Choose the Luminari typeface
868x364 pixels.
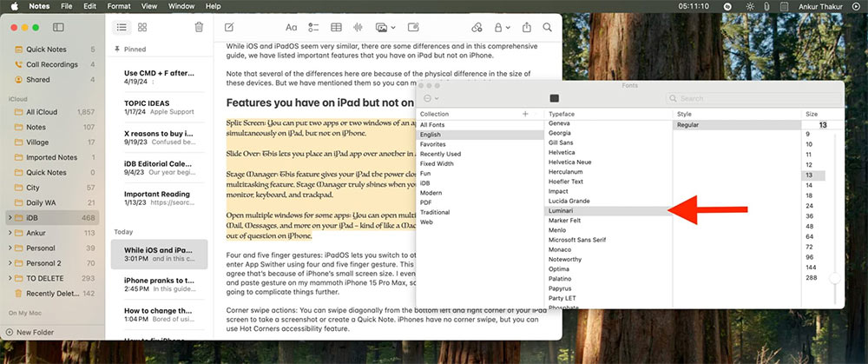tap(608, 210)
